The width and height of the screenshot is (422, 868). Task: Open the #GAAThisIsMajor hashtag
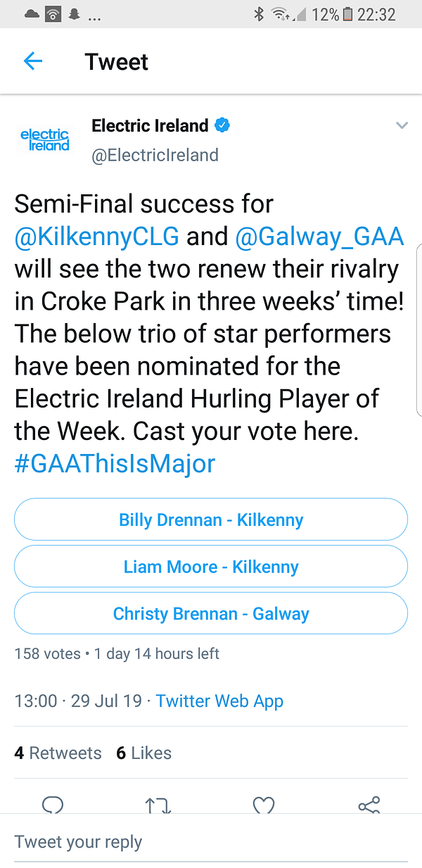[115, 464]
